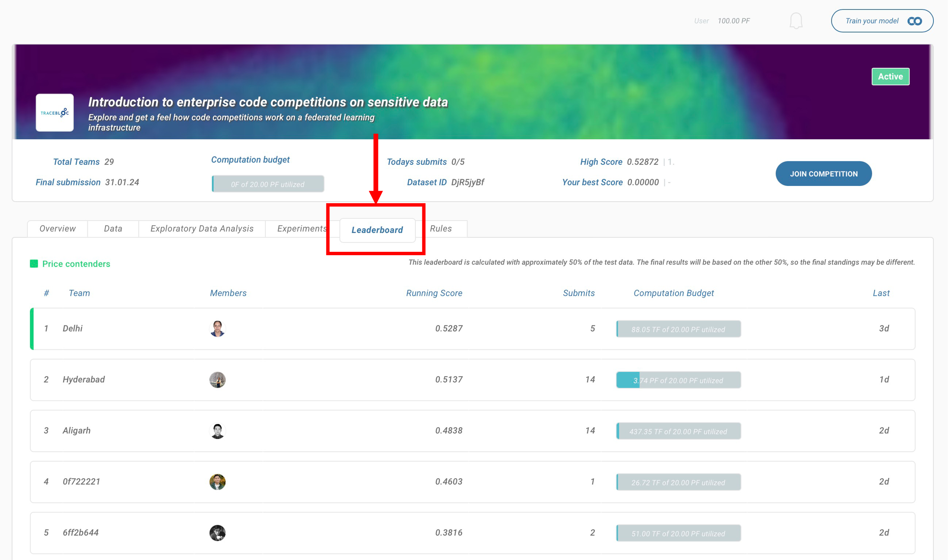This screenshot has width=949, height=560.
Task: Click Final submission date 31.01.24
Action: [x=122, y=182]
